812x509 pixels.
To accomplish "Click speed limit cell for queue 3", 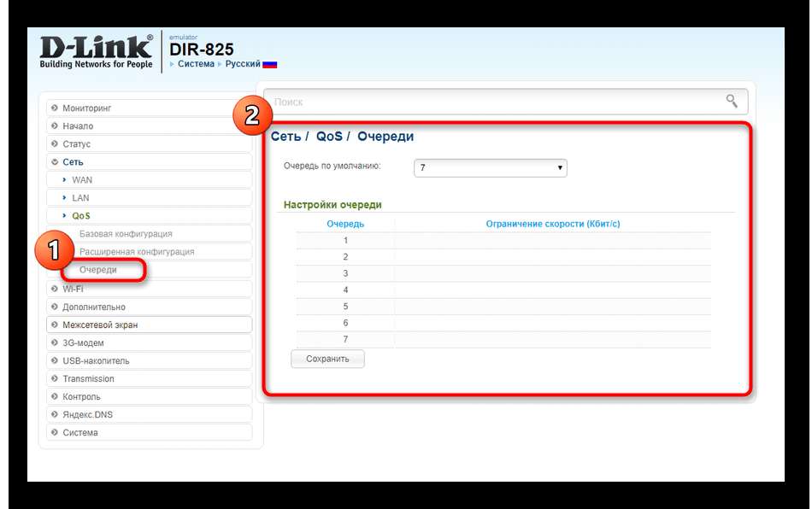I will point(552,273).
